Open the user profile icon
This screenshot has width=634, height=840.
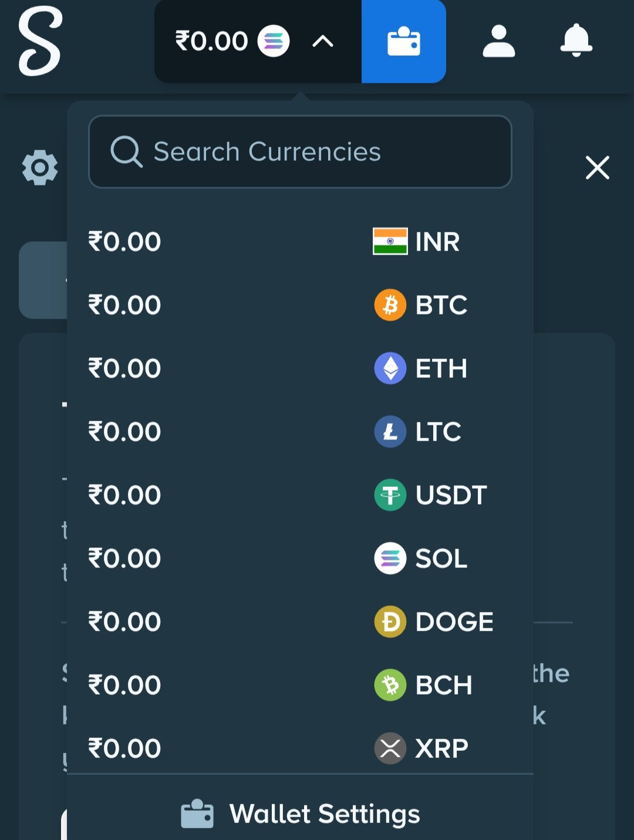click(x=498, y=41)
